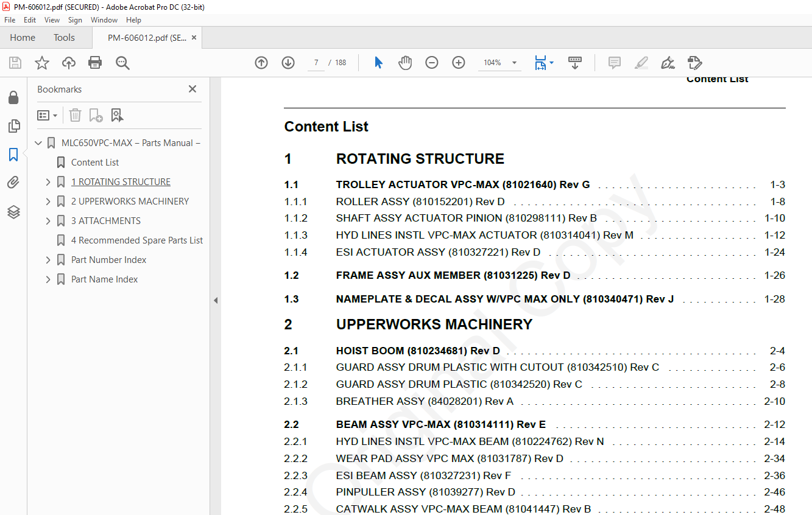Toggle the Bookmarks panel icon
The height and width of the screenshot is (515, 812).
click(13, 155)
